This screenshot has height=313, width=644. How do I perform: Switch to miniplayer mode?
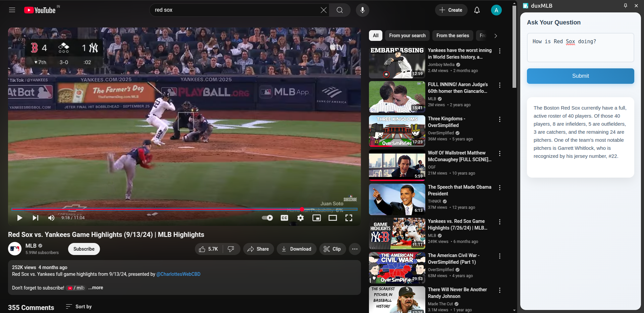click(x=317, y=218)
